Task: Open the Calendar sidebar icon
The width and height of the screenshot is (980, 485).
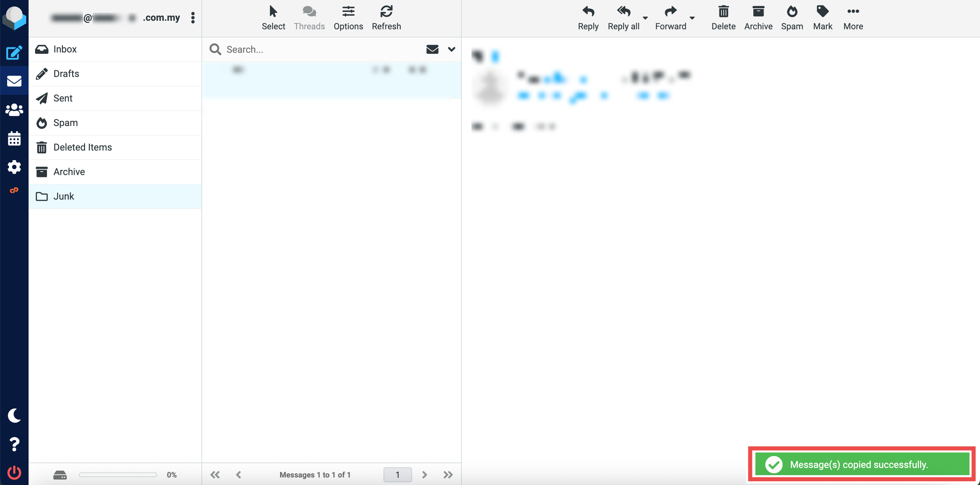Action: tap(14, 139)
